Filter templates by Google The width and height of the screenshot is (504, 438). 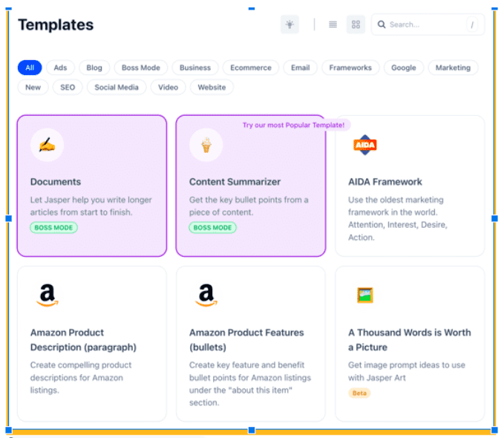click(x=403, y=68)
